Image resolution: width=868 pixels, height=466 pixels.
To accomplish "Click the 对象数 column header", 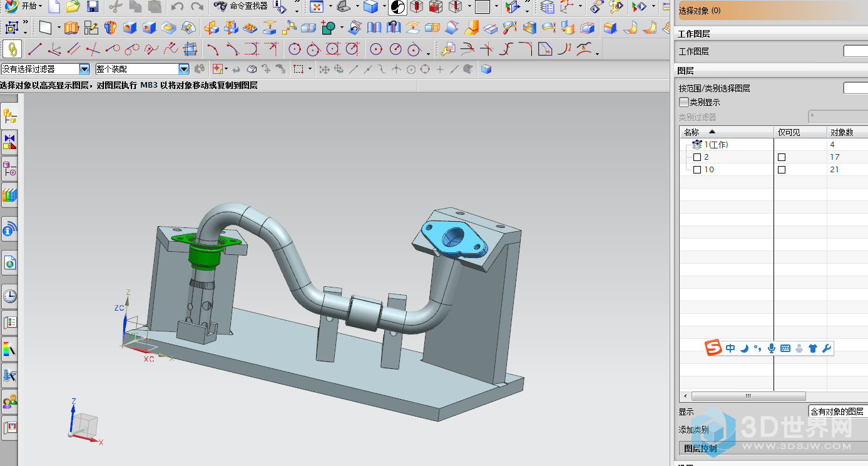I will coord(847,132).
